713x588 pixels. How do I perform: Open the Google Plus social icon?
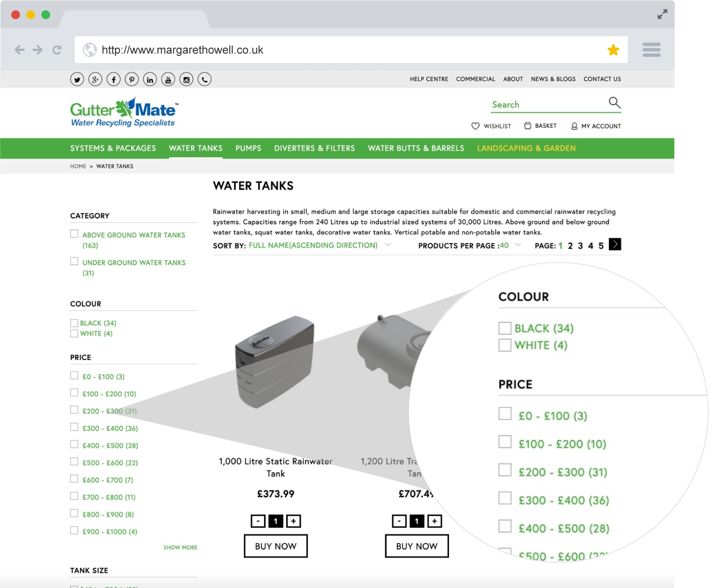coord(95,80)
